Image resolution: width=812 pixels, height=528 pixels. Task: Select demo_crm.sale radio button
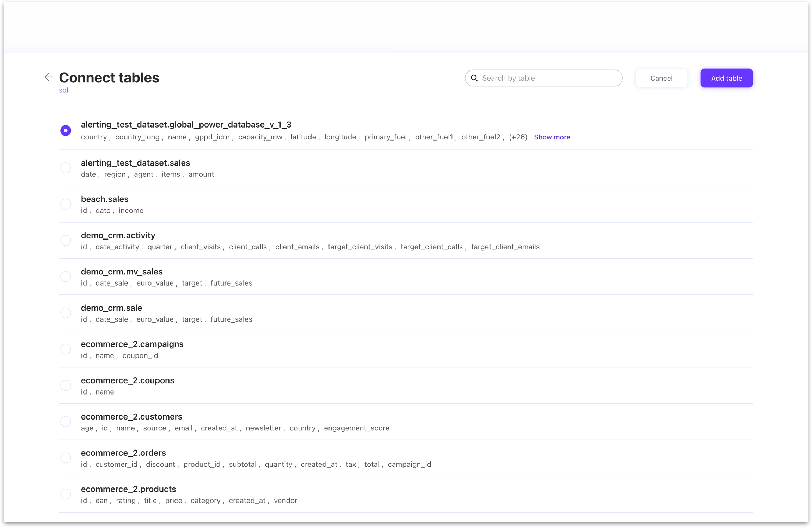pos(66,313)
